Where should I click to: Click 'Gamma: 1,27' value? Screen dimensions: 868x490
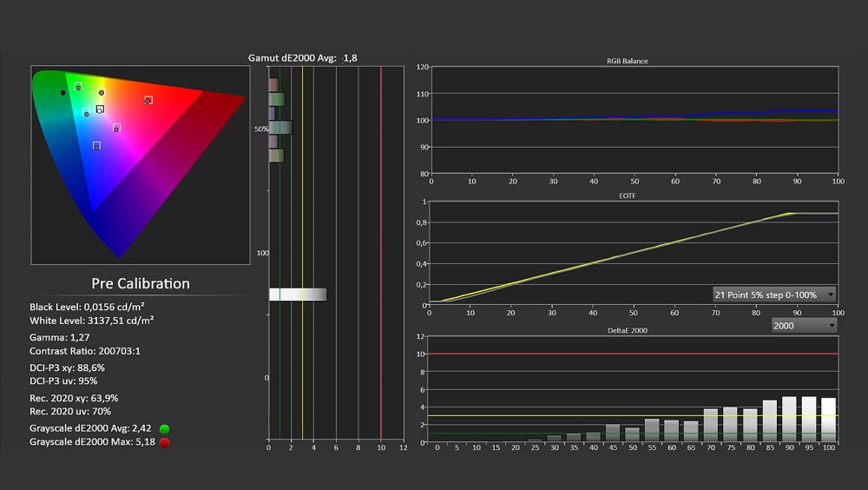(x=59, y=337)
